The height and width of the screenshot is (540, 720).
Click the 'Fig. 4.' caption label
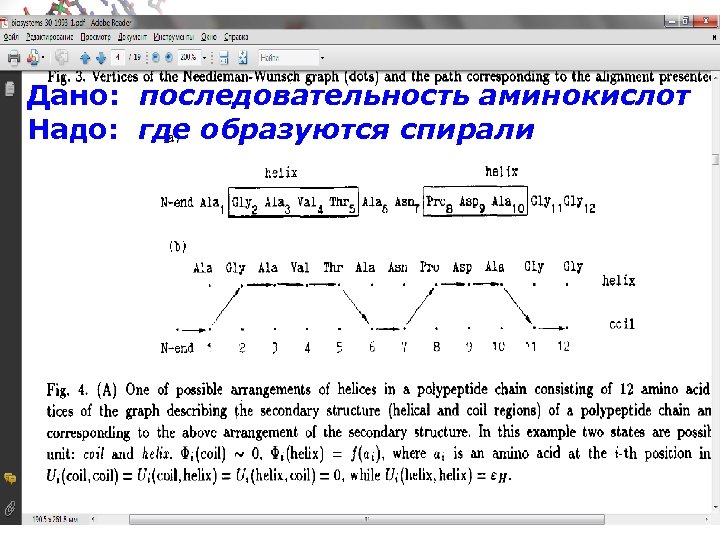[x=67, y=390]
